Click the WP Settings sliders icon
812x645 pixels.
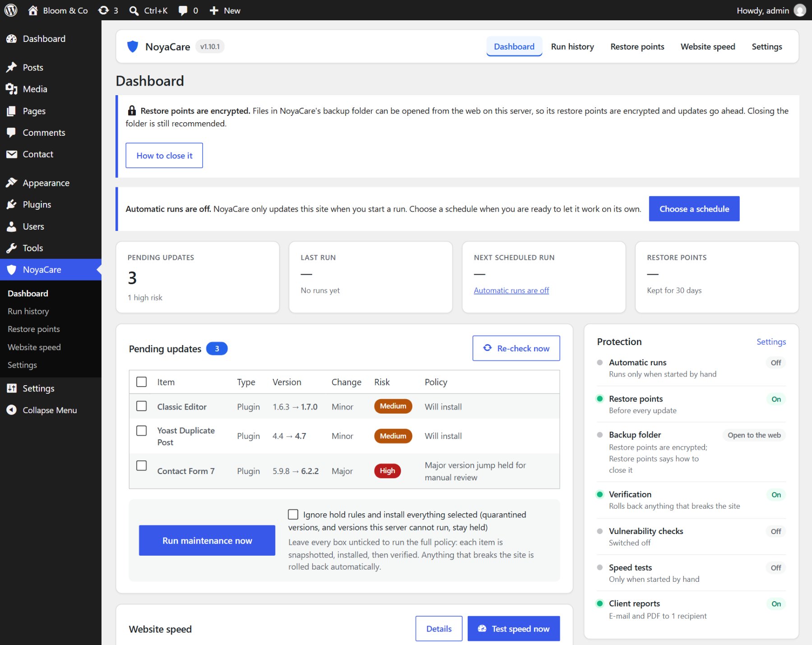click(x=12, y=388)
